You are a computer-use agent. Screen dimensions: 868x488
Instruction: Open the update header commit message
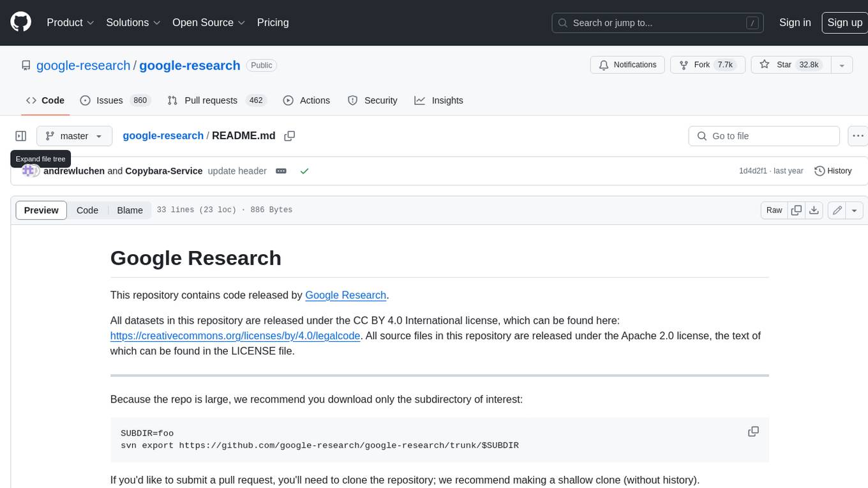point(237,171)
